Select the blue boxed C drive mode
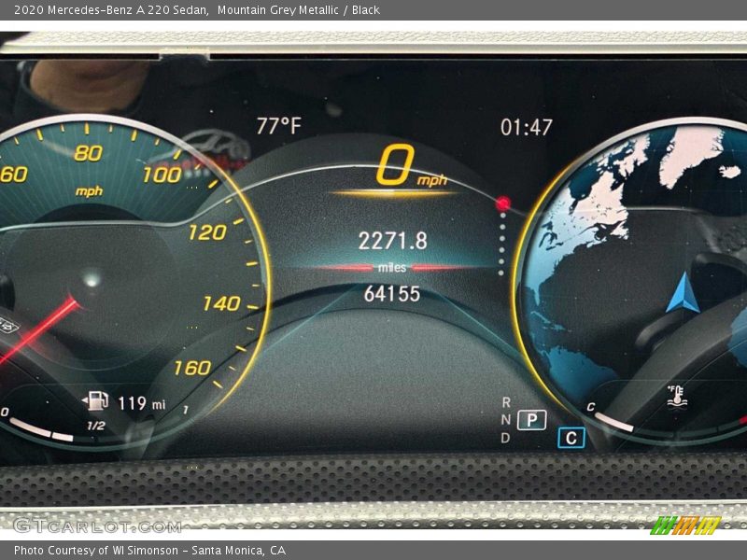The image size is (747, 560). tap(571, 438)
